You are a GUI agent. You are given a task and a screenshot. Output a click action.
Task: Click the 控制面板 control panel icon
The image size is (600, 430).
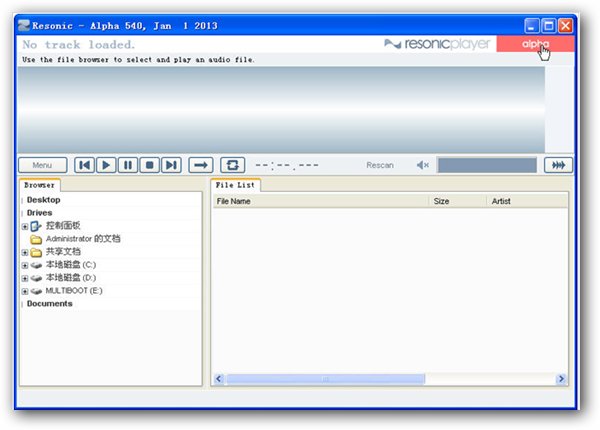(x=36, y=226)
